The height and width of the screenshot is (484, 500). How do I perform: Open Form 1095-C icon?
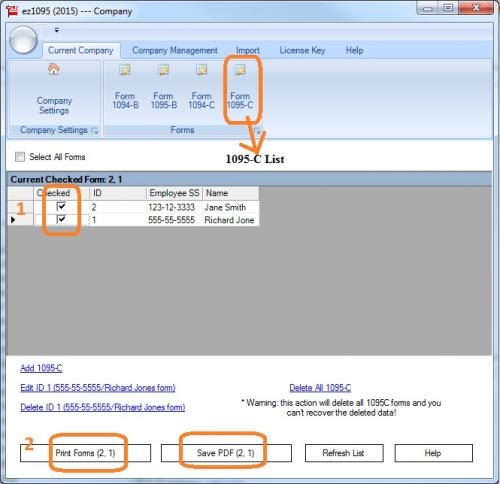click(x=240, y=70)
